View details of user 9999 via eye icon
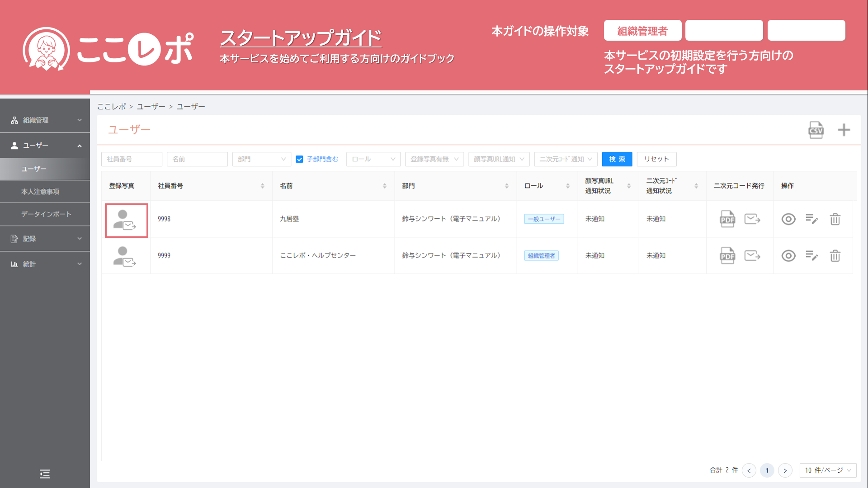The image size is (868, 488). 788,256
